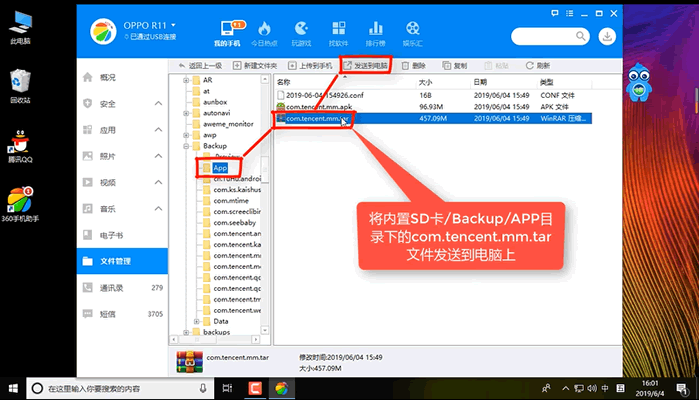This screenshot has width=699, height=400.
Task: Open the OPPO R11 device dropdown
Action: (x=173, y=25)
